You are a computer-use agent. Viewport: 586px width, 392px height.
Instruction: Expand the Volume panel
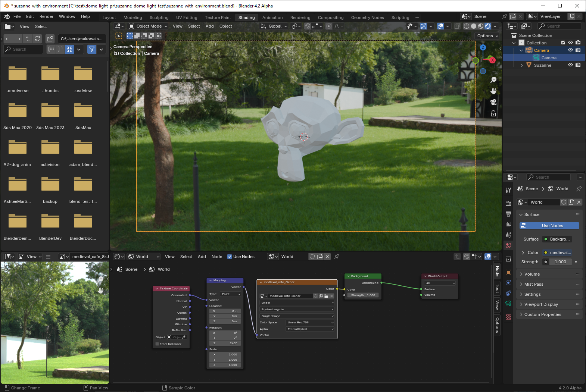coord(549,274)
